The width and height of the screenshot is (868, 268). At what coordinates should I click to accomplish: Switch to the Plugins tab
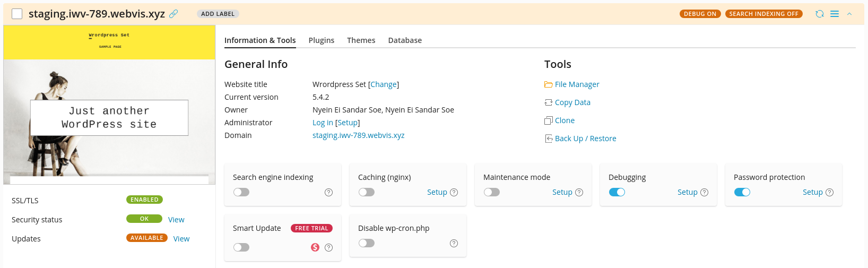[321, 40]
